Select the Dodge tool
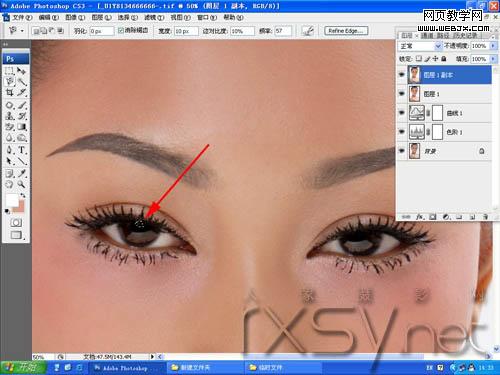The image size is (500, 375). click(x=21, y=137)
